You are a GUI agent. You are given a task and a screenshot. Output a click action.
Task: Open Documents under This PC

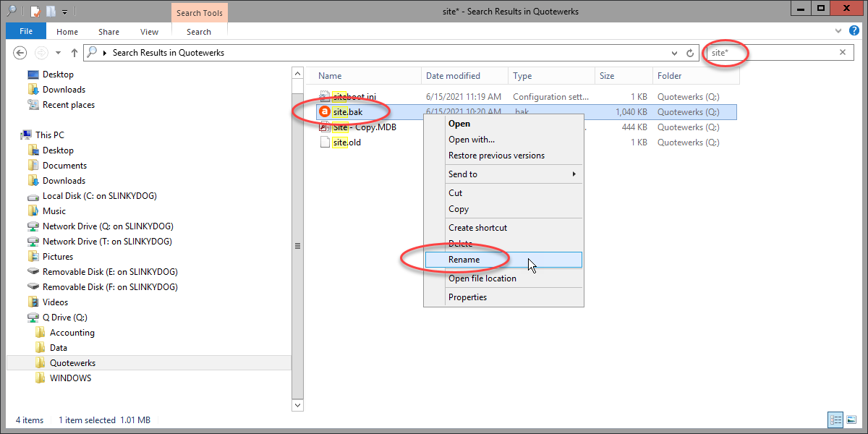[64, 166]
